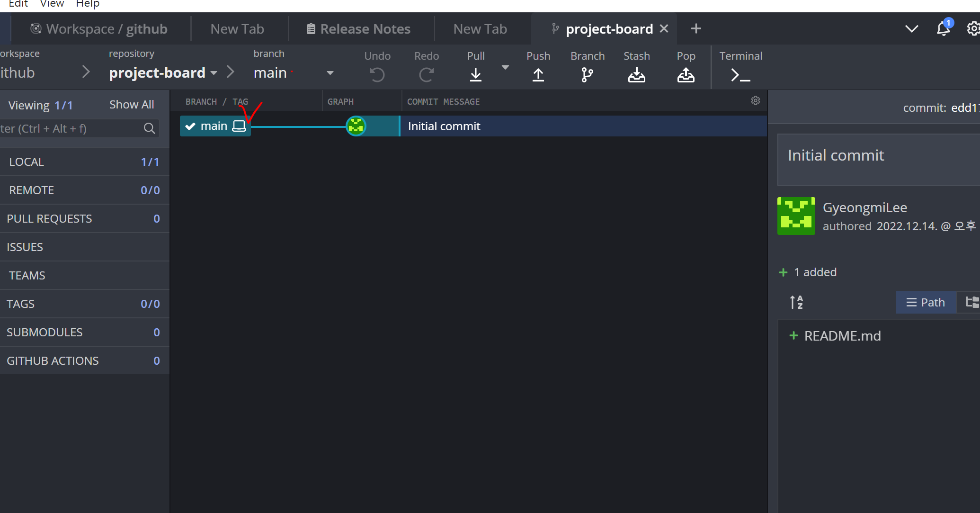Toggle alphabetical sort of changed files
Viewport: 980px width, 513px height.
[796, 302]
